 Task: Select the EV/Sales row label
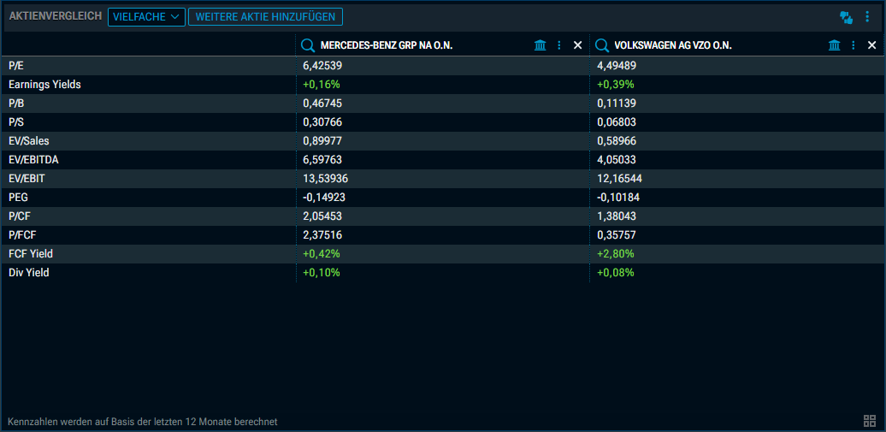tap(29, 141)
